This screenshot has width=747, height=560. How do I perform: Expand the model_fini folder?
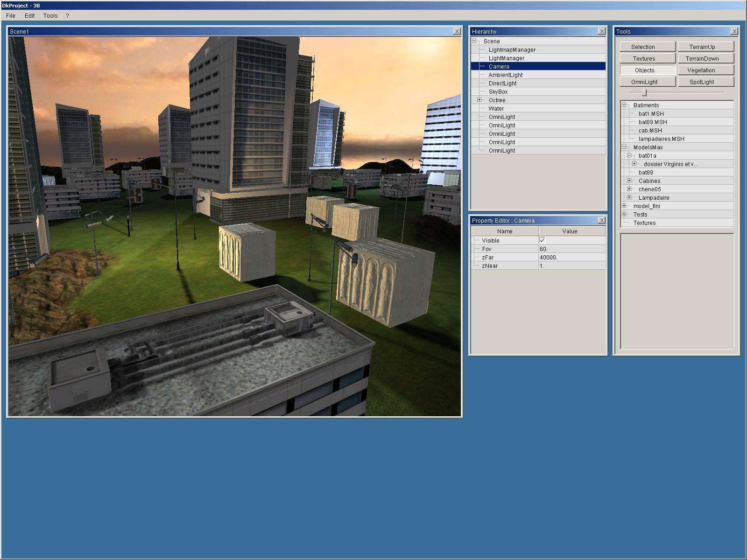pyautogui.click(x=624, y=206)
